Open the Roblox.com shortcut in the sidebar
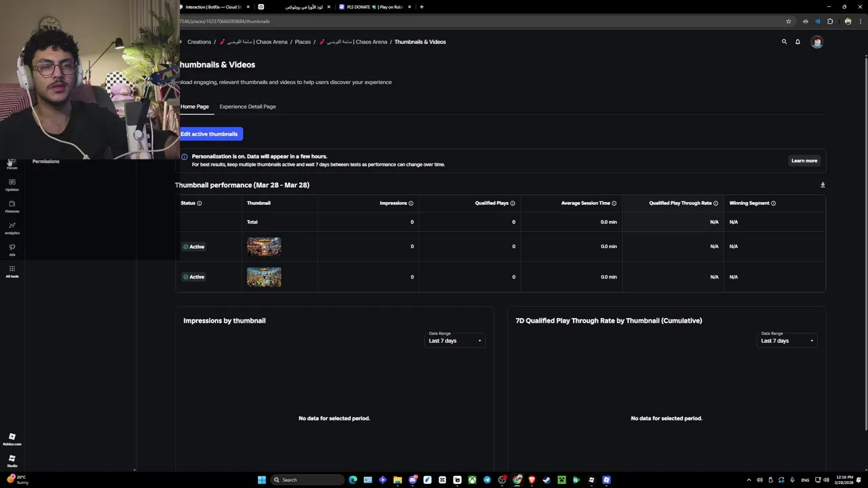The height and width of the screenshot is (488, 868). [x=12, y=439]
